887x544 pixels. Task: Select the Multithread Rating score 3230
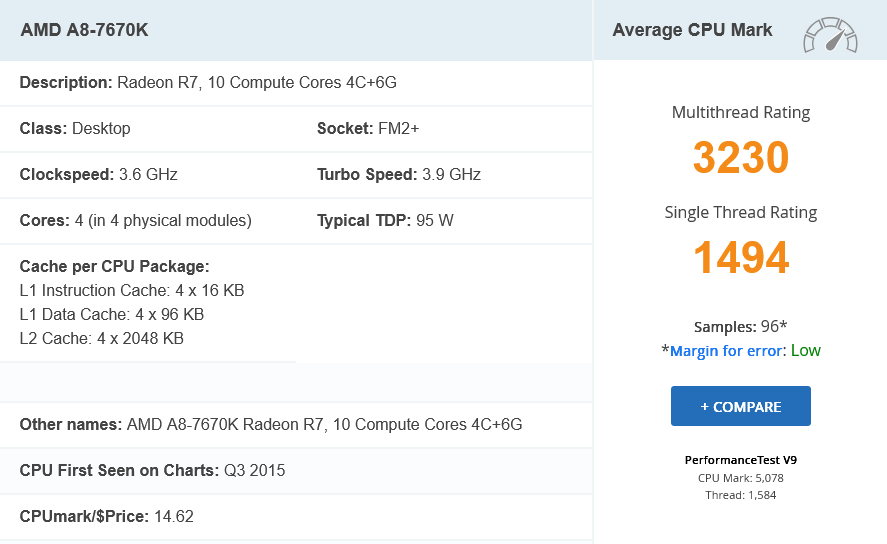pyautogui.click(x=741, y=158)
